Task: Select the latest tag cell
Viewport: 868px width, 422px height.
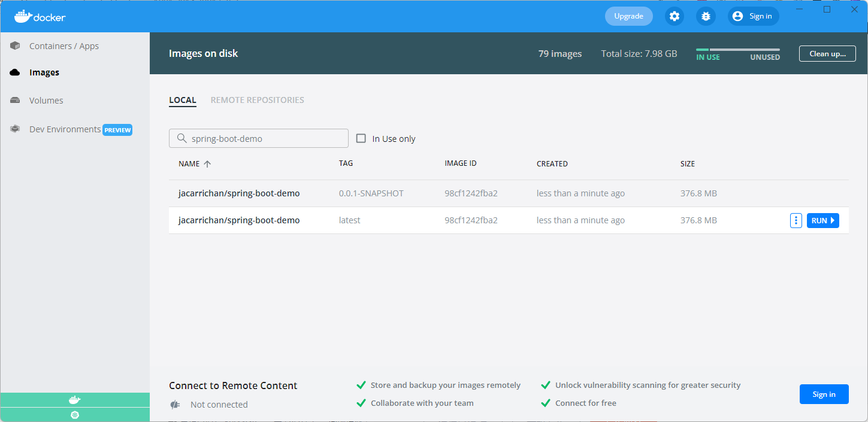Action: click(350, 220)
